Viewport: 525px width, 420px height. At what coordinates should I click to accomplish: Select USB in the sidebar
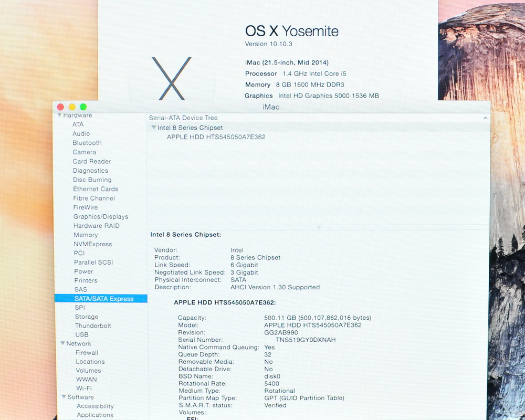coord(82,334)
